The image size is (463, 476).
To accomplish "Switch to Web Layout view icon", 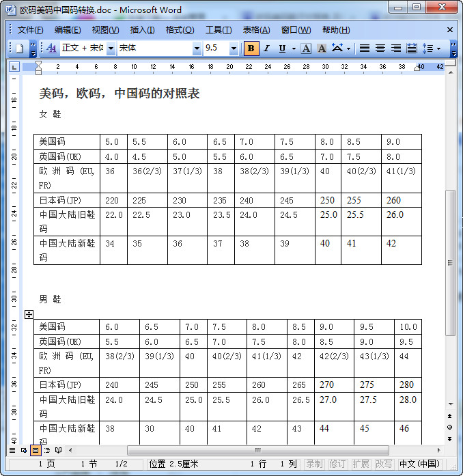I will tap(24, 450).
